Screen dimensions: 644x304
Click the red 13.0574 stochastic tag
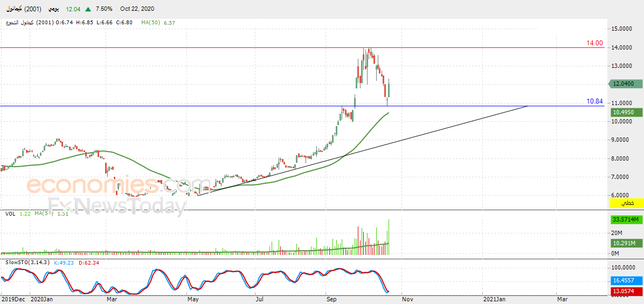pos(626,292)
